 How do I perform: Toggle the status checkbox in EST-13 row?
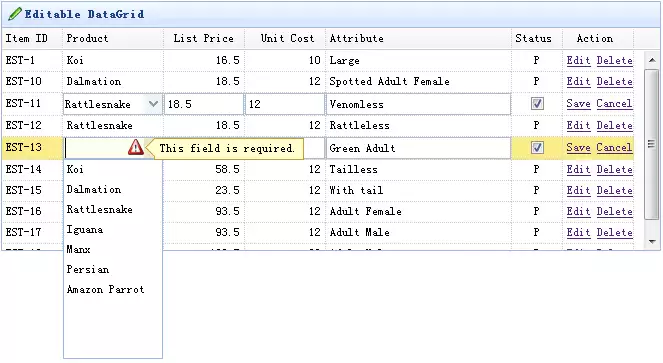point(537,148)
